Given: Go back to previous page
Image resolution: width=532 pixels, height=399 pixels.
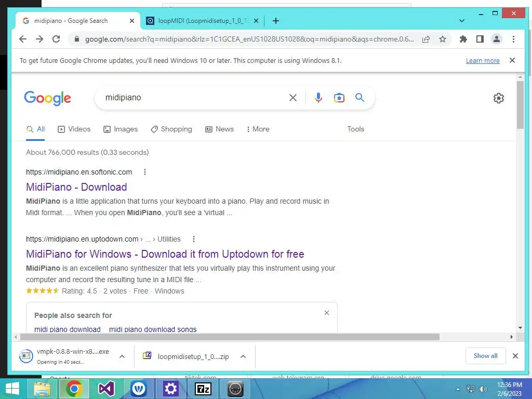Looking at the screenshot, I should pos(23,39).
